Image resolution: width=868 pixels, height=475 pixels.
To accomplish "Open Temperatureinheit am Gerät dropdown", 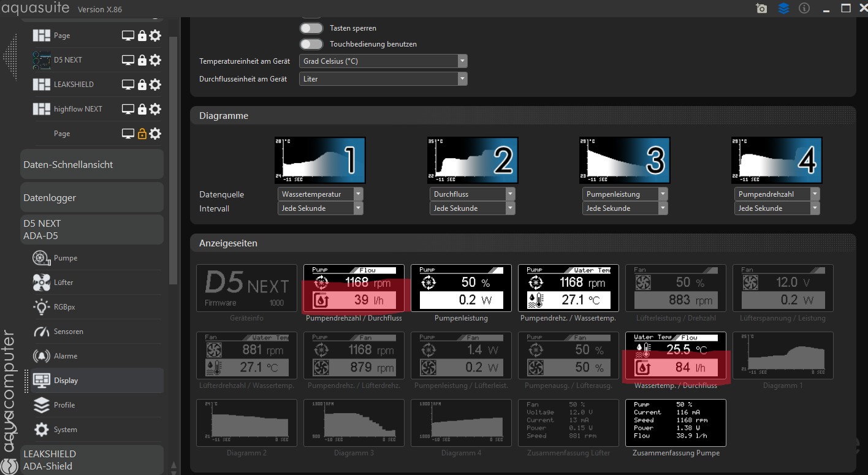I will (383, 61).
